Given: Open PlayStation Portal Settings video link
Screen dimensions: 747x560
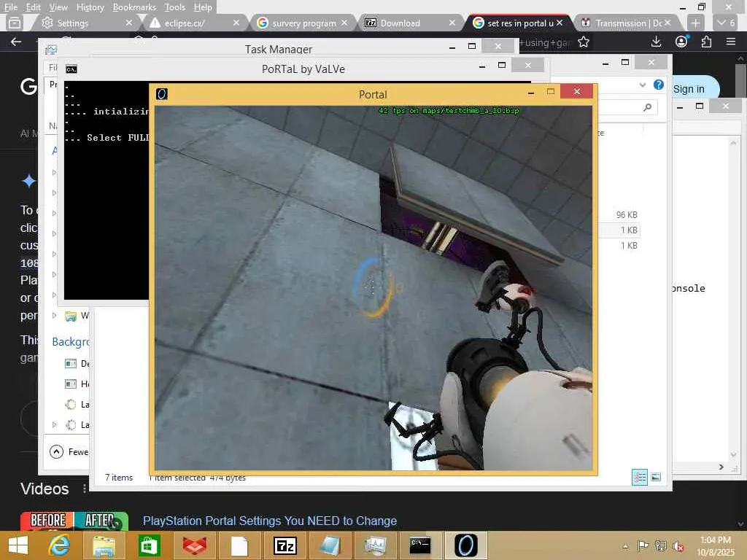Looking at the screenshot, I should pyautogui.click(x=270, y=521).
